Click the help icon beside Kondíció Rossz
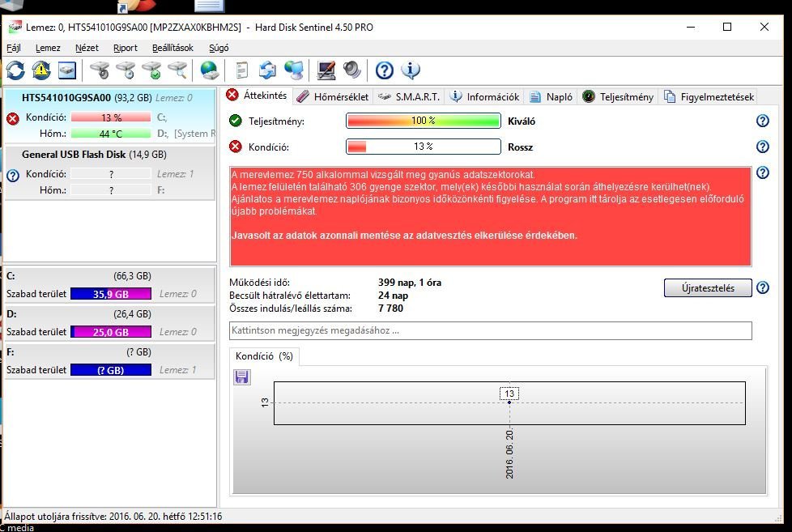 coord(763,147)
